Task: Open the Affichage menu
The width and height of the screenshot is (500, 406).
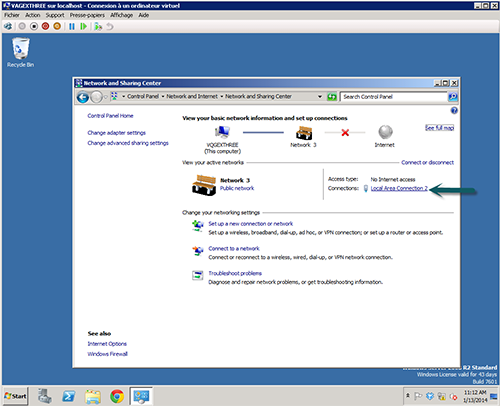Action: point(121,15)
